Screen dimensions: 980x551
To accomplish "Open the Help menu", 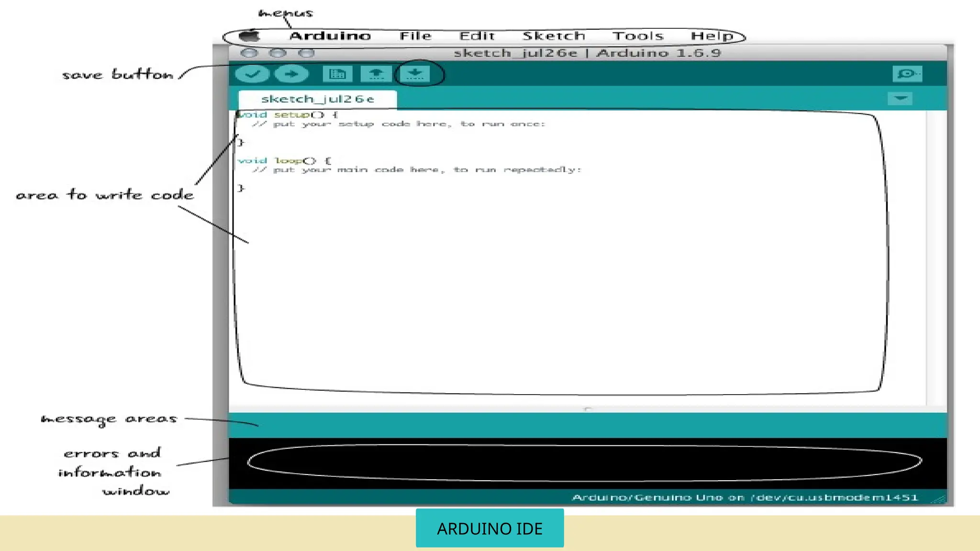I will (x=712, y=36).
